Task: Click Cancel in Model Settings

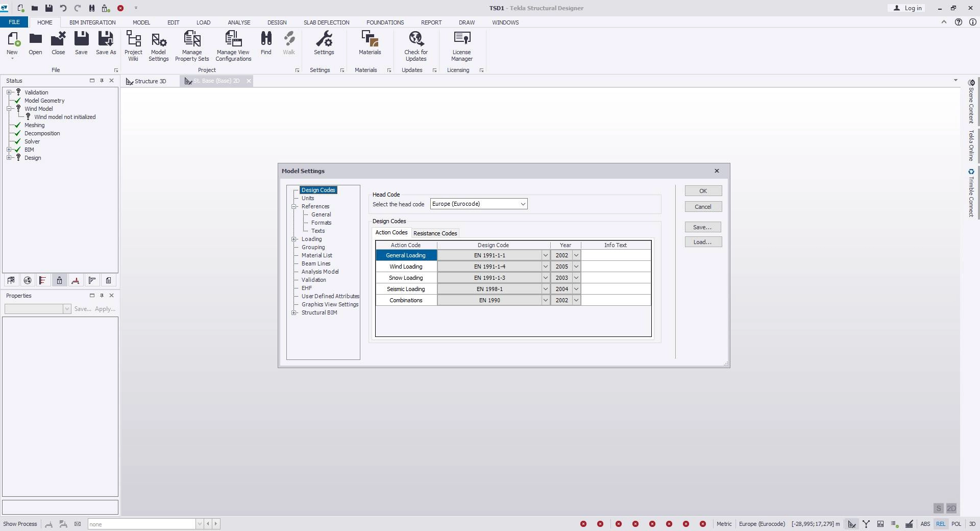Action: [703, 207]
